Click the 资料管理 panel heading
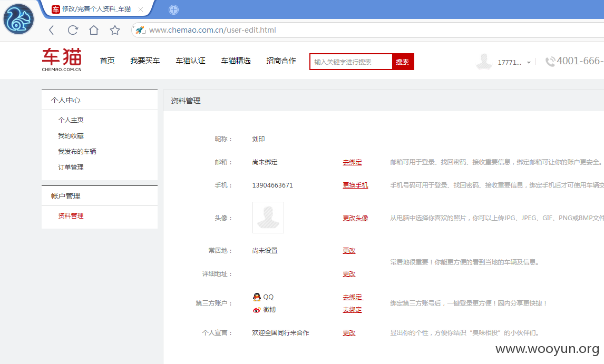 (x=186, y=101)
